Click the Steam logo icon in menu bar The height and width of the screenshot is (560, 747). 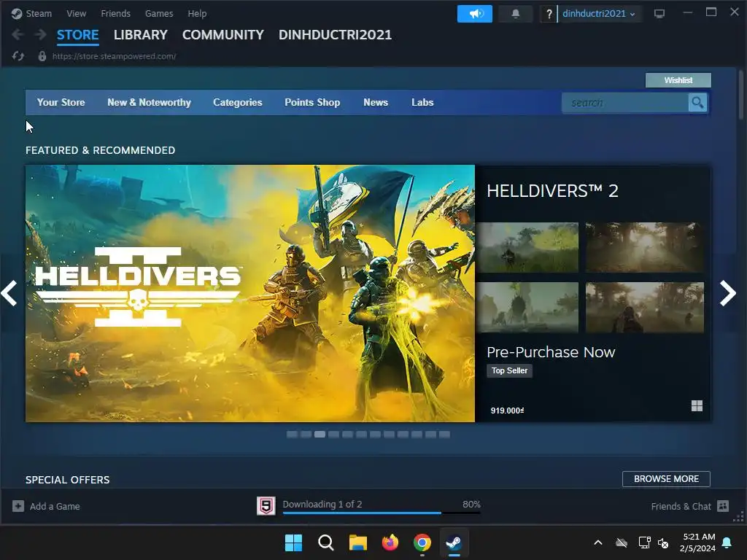click(x=17, y=13)
